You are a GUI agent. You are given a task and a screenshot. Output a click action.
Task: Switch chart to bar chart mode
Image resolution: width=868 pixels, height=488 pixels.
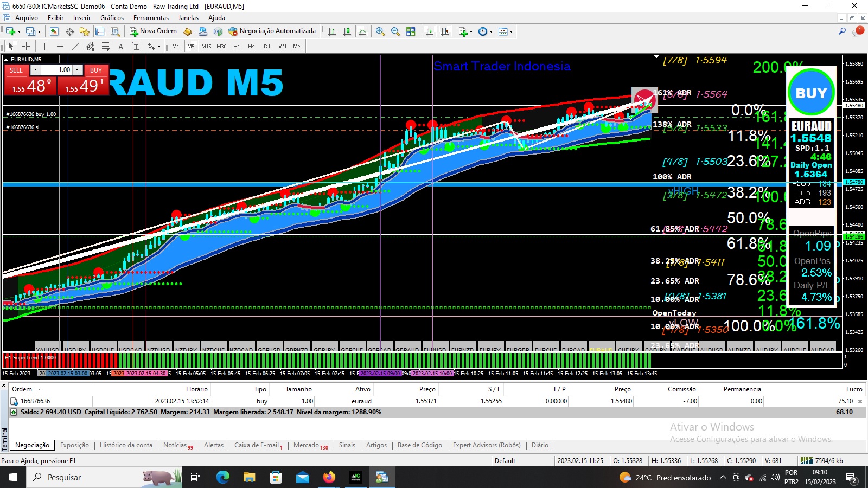pyautogui.click(x=332, y=31)
